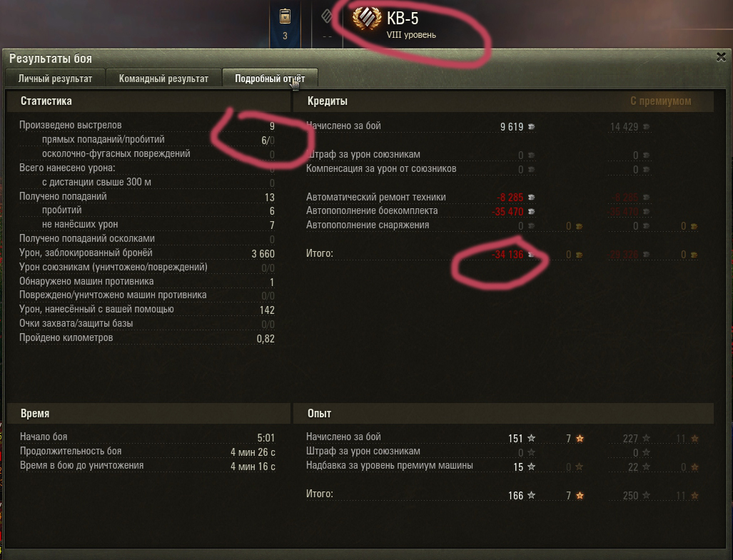Viewport: 733px width, 560px height.
Task: Click credits icon next to 9 619
Action: (x=532, y=126)
